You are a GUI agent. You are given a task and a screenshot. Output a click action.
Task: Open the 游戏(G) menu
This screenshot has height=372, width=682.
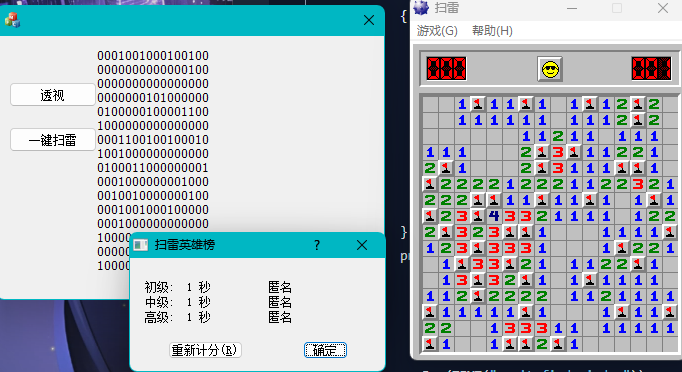[437, 31]
